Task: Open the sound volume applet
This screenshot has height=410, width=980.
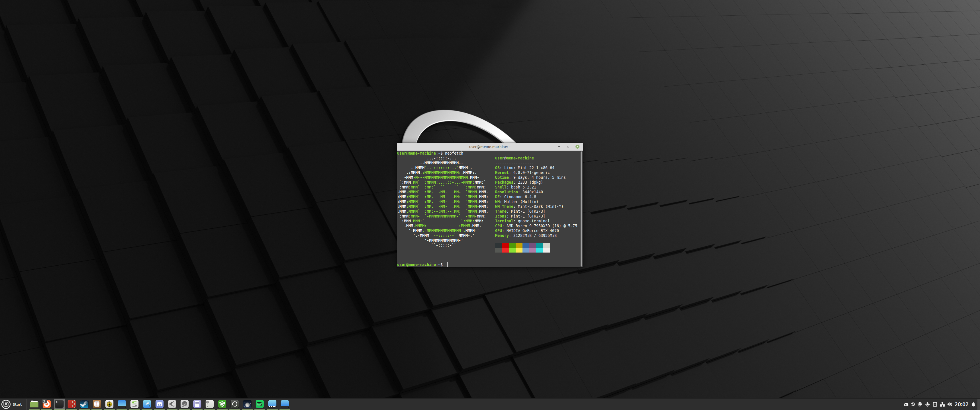Action: 950,404
